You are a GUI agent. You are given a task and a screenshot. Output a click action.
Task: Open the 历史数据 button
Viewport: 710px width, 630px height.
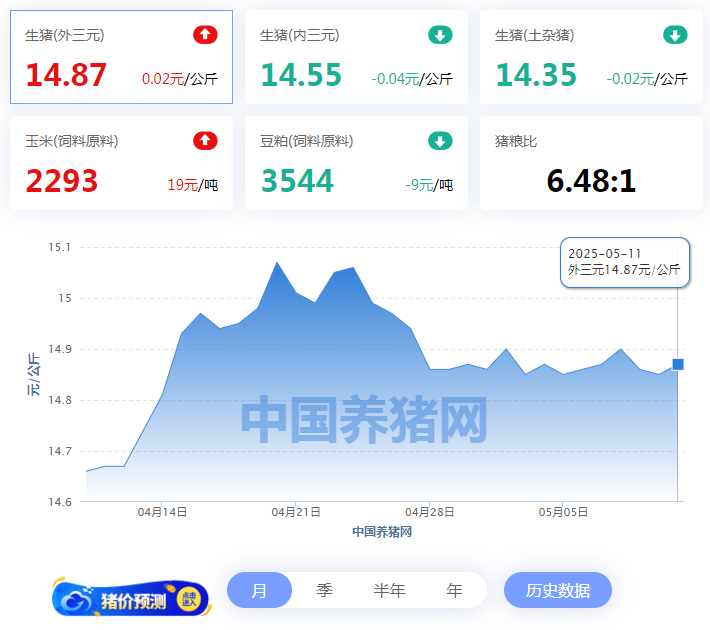coord(557,590)
